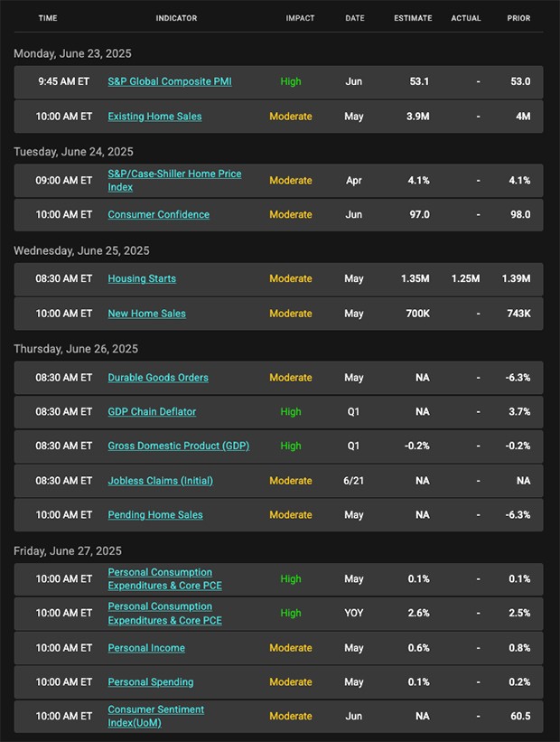Click the ESTIMATE column header
The height and width of the screenshot is (742, 560).
click(413, 18)
